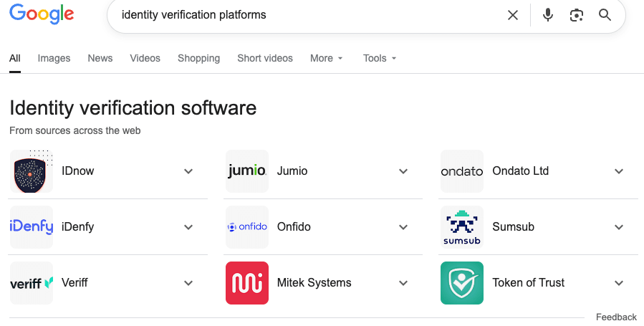Click the iDenfy logo thumbnail
Image resolution: width=644 pixels, height=326 pixels.
point(32,227)
